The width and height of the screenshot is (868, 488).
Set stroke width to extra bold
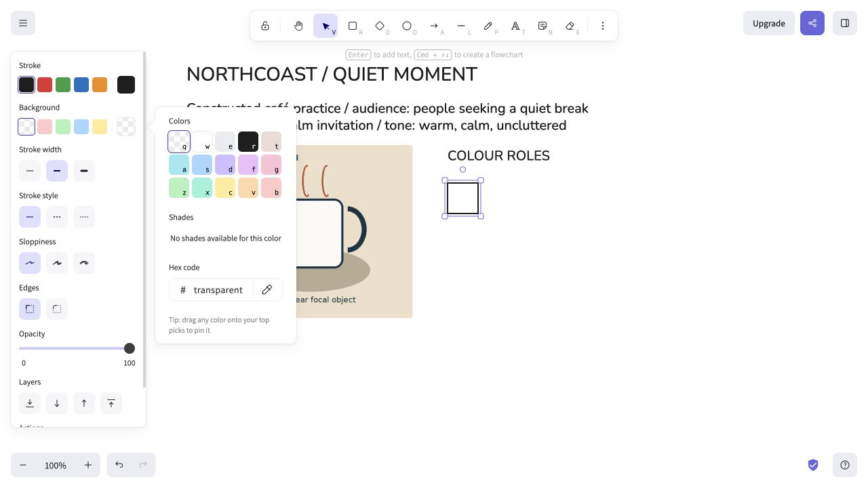(84, 171)
